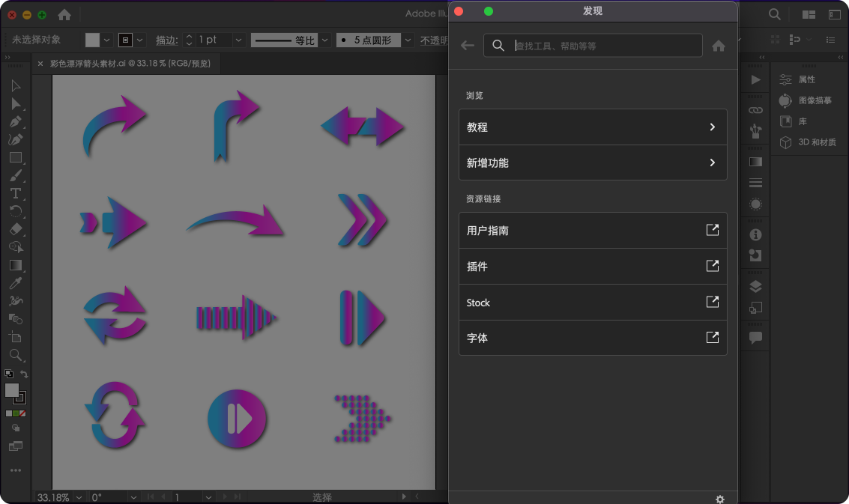Open the stroke weight dropdown
The image size is (849, 504).
(x=238, y=40)
